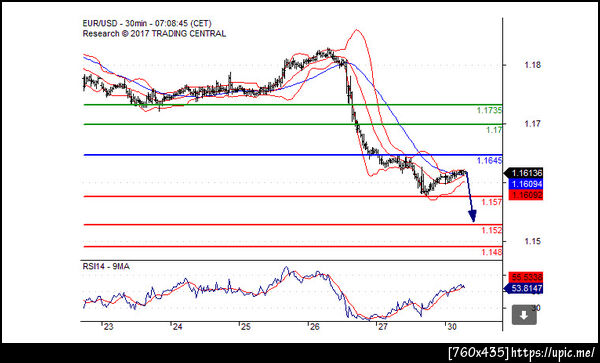Click the date 24 on time axis
600x363 pixels.
tap(177, 327)
